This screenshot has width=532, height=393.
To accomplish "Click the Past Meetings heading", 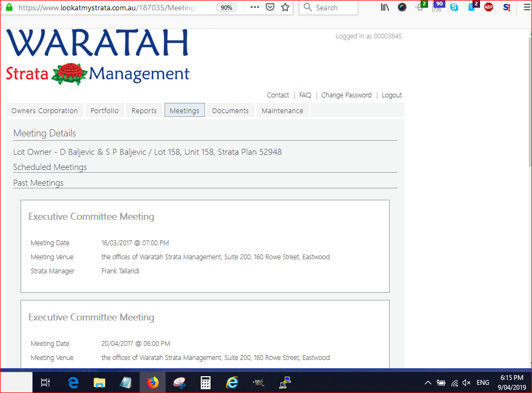I will coord(38,183).
